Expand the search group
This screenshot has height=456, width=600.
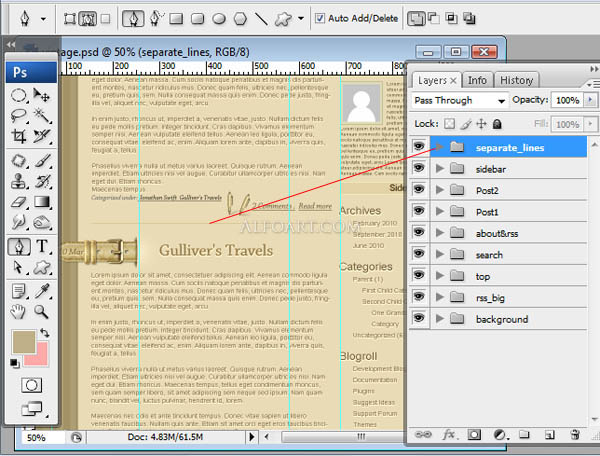click(440, 254)
